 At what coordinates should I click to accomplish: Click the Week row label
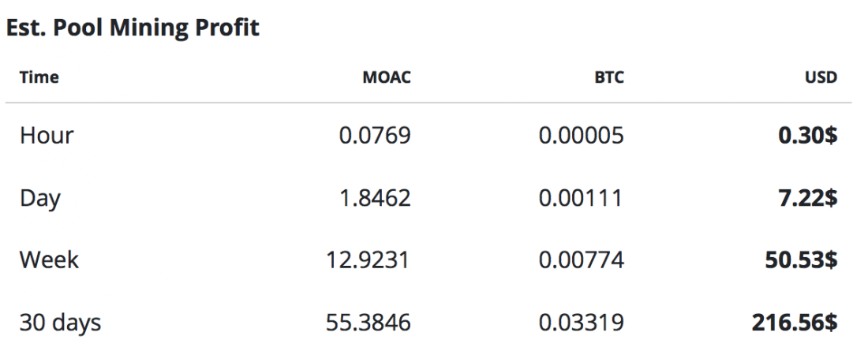click(50, 260)
